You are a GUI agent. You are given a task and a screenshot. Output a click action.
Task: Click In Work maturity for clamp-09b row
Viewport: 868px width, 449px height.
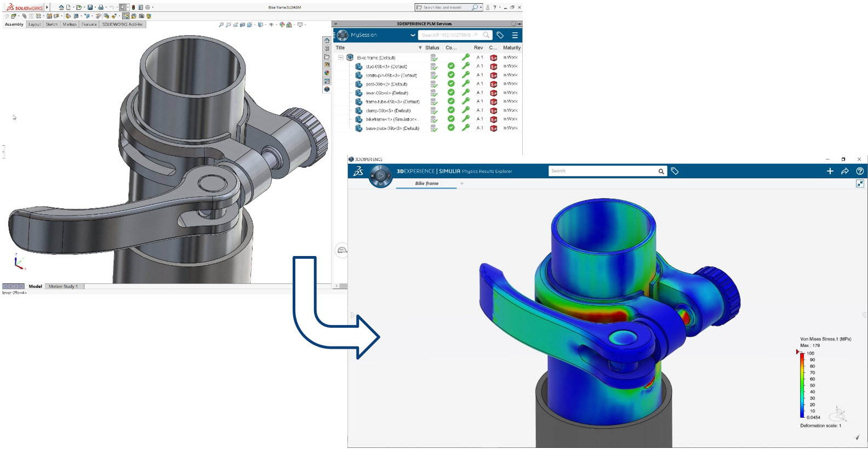[x=510, y=110]
